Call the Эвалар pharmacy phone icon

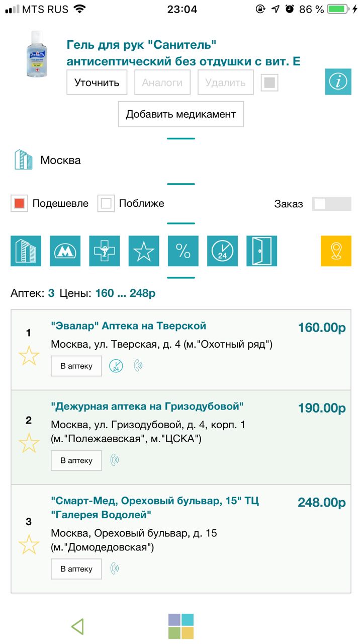138,366
